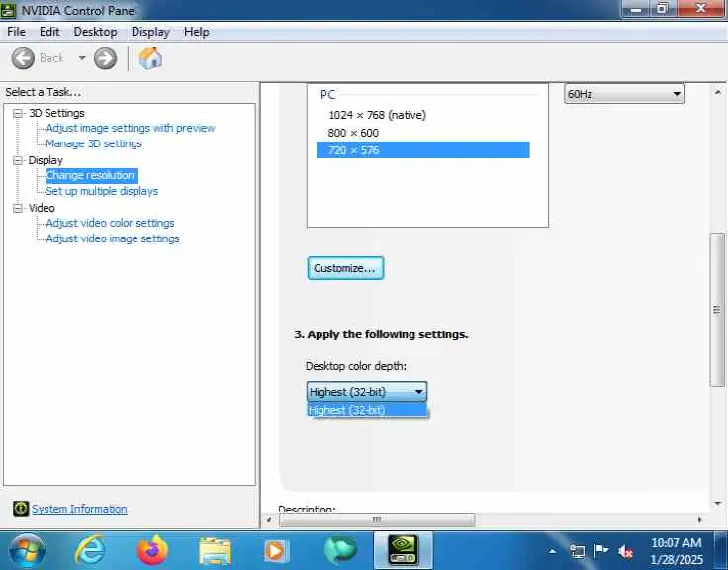Open the 60Hz refresh rate dropdown
The image size is (728, 570).
point(624,94)
